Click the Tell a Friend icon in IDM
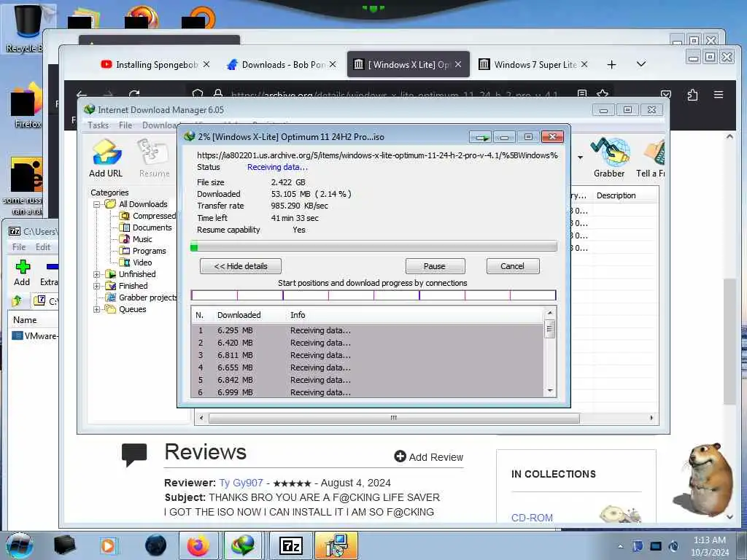 pyautogui.click(x=651, y=158)
